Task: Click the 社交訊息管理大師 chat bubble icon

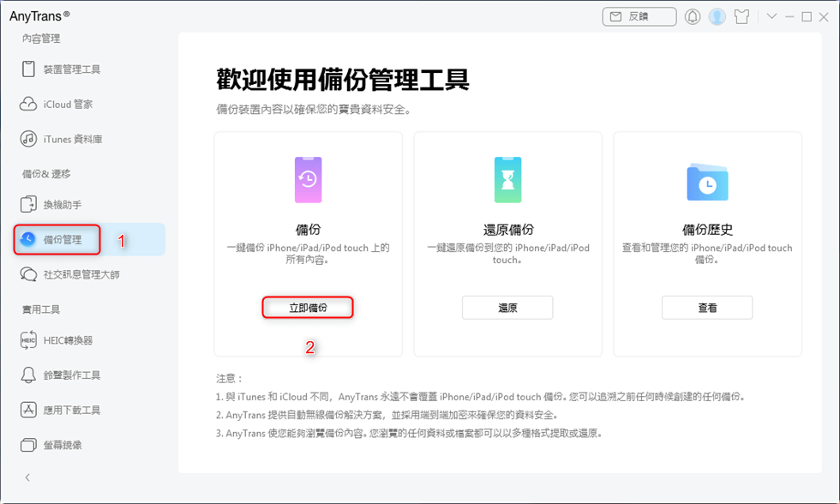Action: (x=28, y=274)
